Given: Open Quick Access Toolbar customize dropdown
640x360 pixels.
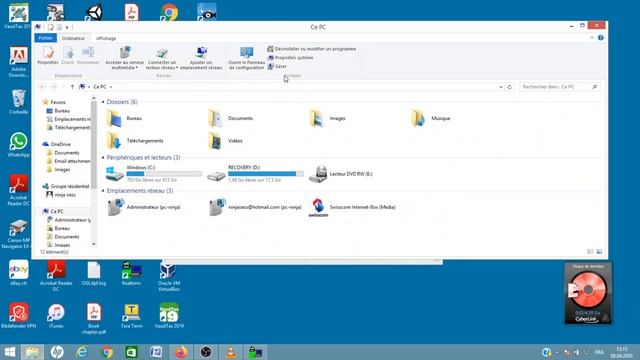Looking at the screenshot, I should point(67,27).
